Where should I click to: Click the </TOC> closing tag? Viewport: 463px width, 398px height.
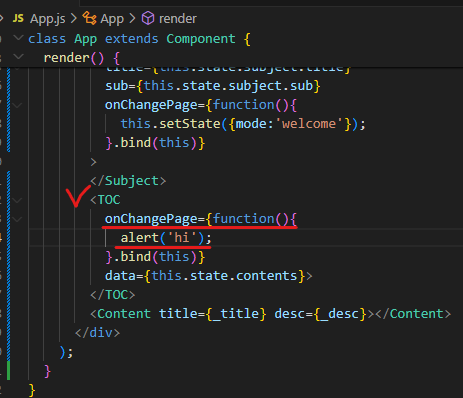[x=113, y=295]
